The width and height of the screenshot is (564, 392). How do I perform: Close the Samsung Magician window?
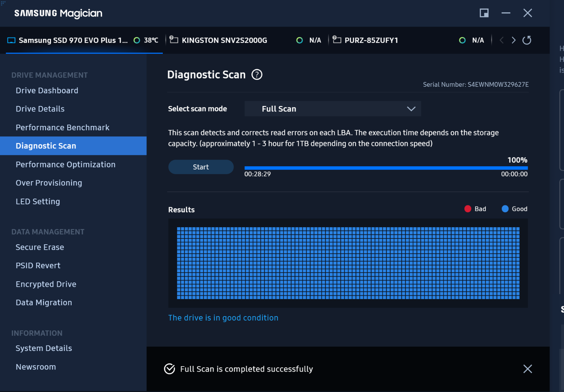pyautogui.click(x=528, y=13)
